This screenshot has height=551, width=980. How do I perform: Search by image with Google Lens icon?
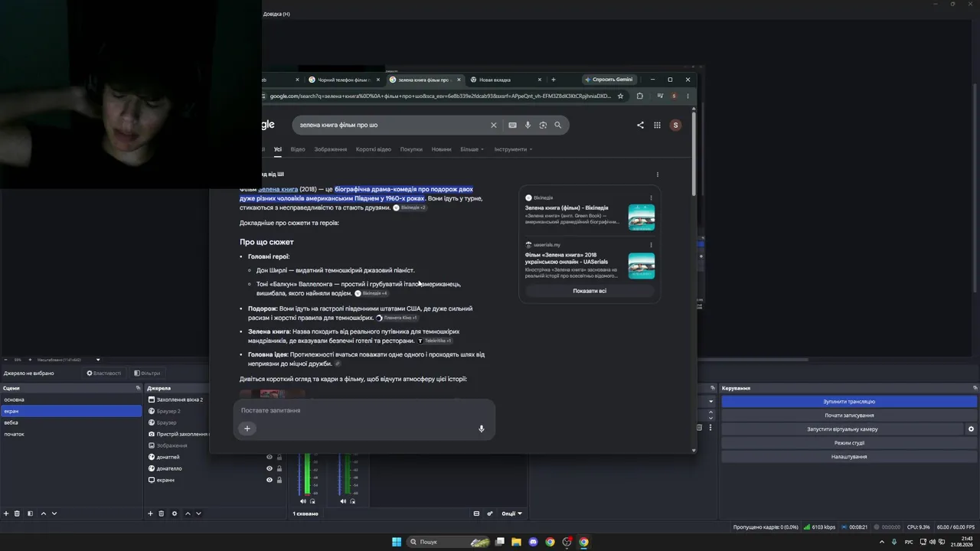[543, 125]
